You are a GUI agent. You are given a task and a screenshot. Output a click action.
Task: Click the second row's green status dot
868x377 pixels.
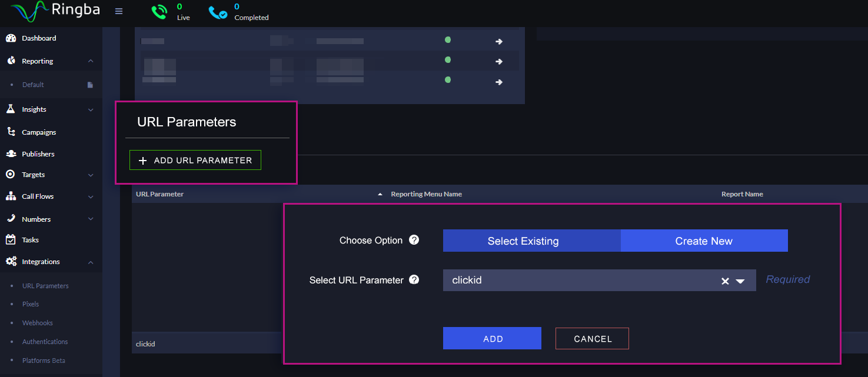click(448, 60)
